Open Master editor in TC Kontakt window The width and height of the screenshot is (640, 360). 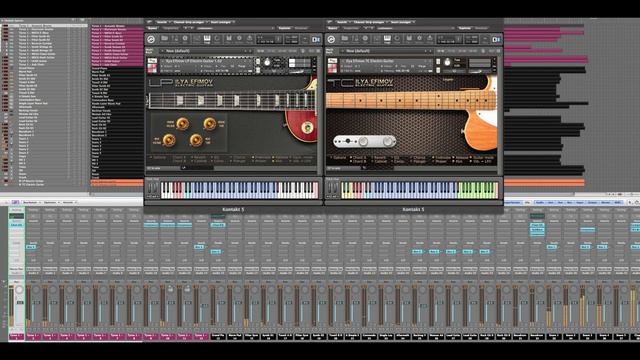[x=355, y=39]
